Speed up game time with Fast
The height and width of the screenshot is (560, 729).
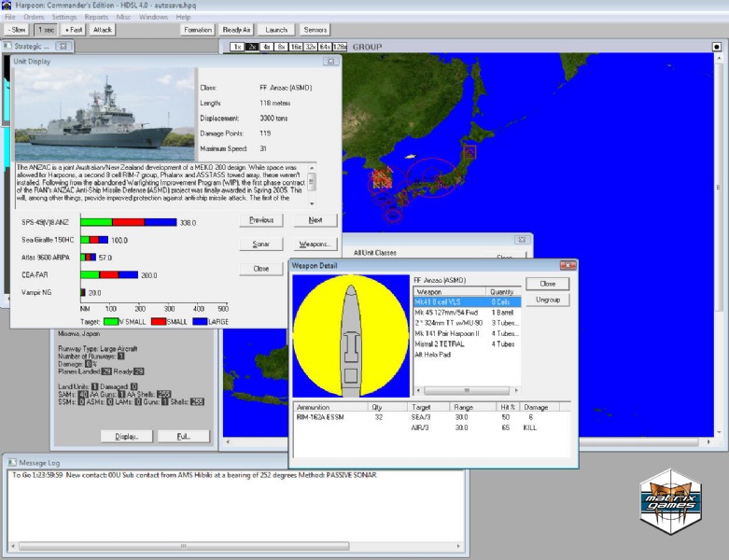(x=73, y=30)
